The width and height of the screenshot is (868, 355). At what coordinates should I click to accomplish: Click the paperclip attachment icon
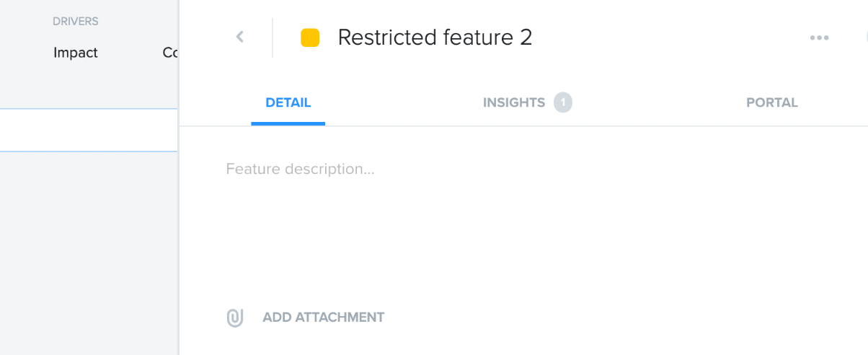[x=235, y=317]
